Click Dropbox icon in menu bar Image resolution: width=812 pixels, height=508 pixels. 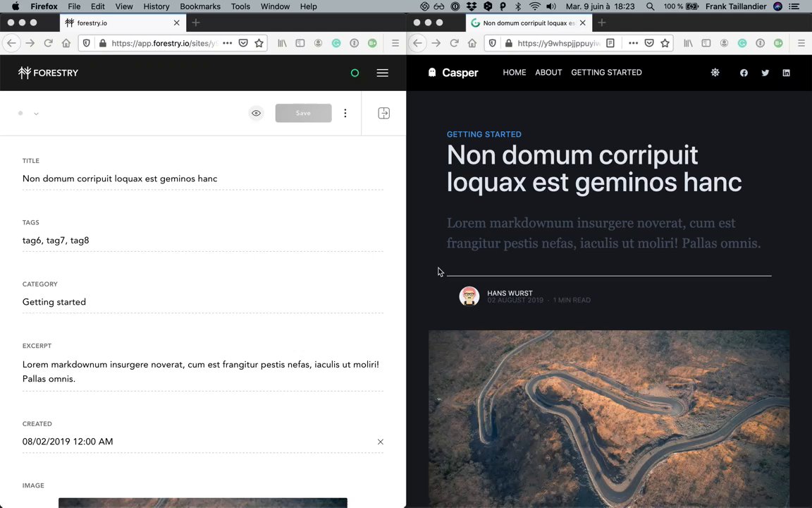(472, 6)
